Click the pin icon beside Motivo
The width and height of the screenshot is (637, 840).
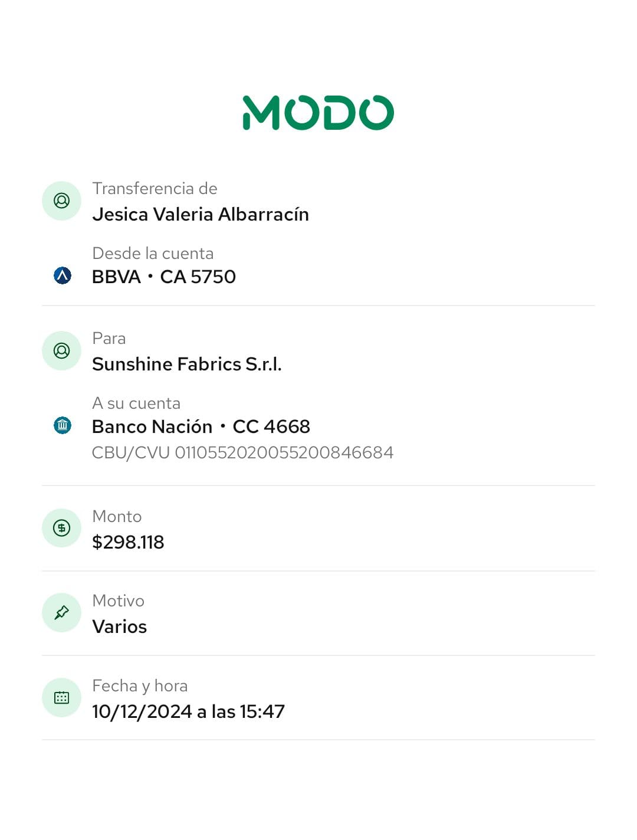pos(61,613)
